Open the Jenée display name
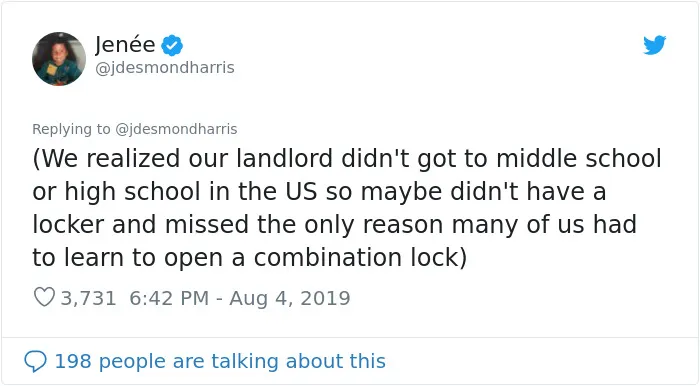Screen dimensions: 700x386 pos(125,45)
